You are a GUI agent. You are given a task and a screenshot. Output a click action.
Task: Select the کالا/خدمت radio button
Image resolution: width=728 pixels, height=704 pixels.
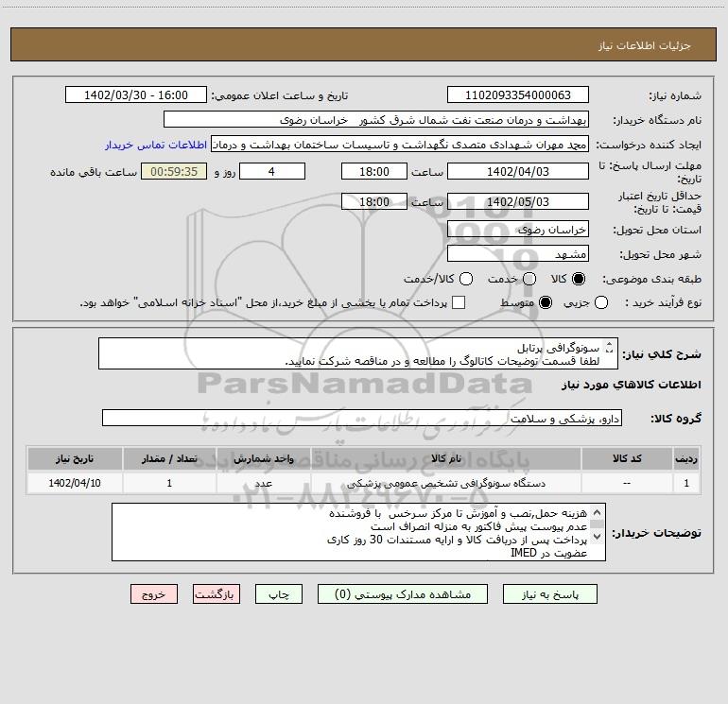pos(466,279)
